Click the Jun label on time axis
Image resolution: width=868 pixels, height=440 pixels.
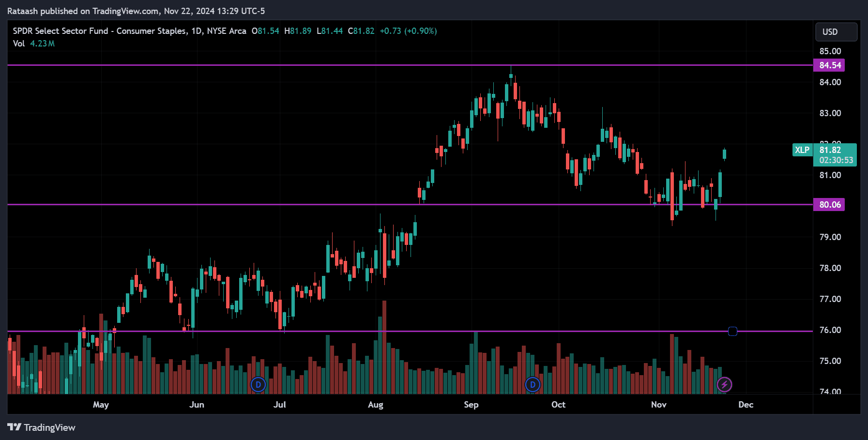[197, 405]
